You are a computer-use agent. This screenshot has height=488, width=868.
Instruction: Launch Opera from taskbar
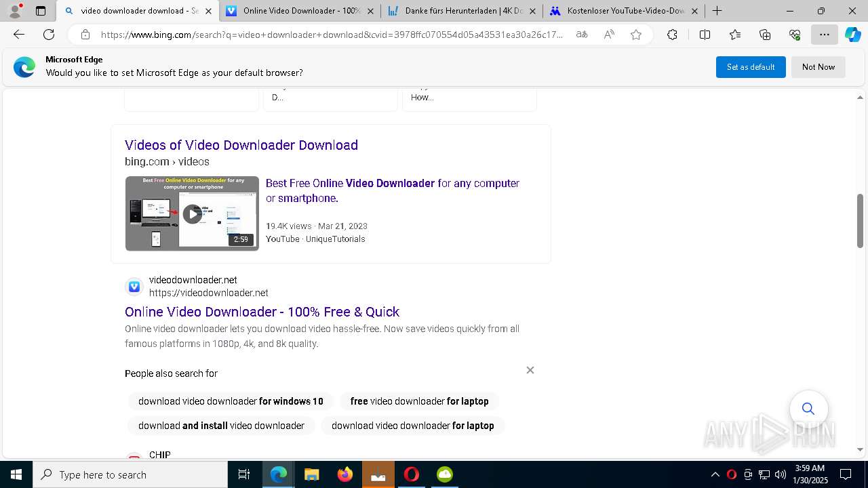[411, 474]
